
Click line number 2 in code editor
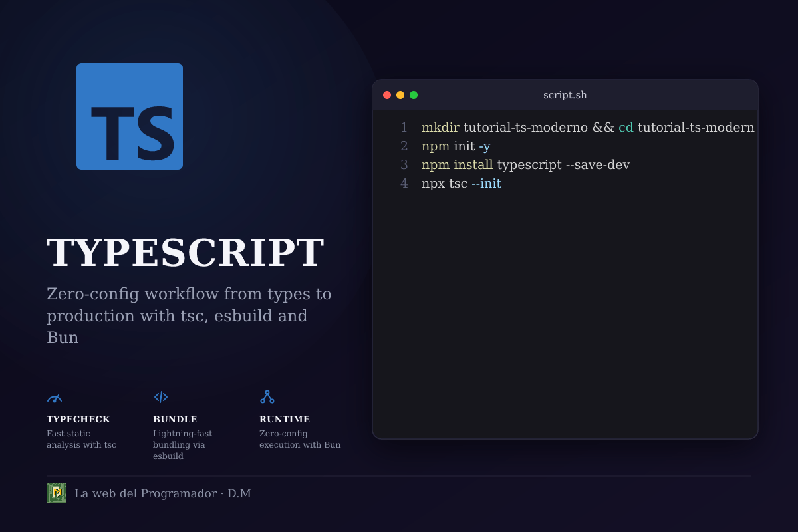click(x=404, y=146)
